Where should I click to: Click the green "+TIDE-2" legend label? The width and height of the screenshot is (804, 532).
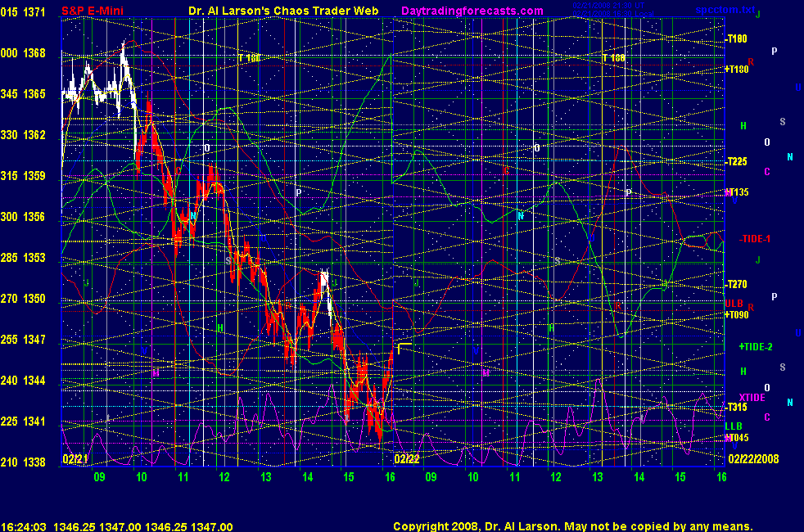coord(756,347)
